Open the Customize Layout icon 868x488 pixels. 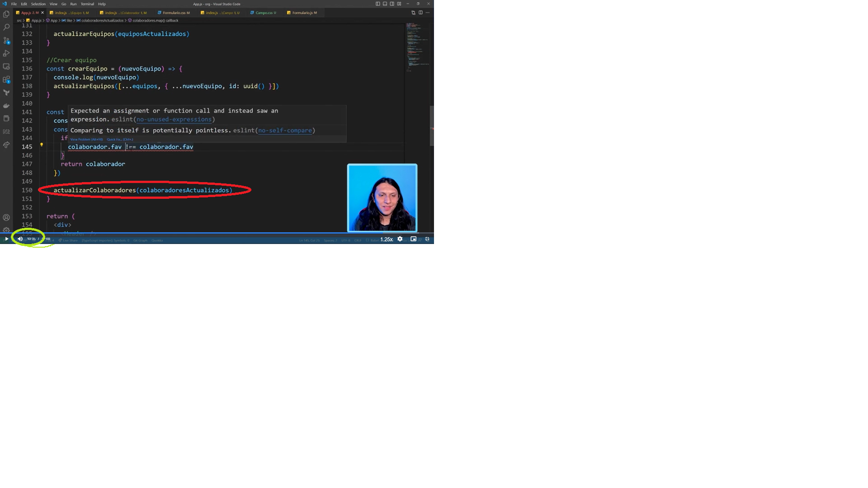[399, 4]
